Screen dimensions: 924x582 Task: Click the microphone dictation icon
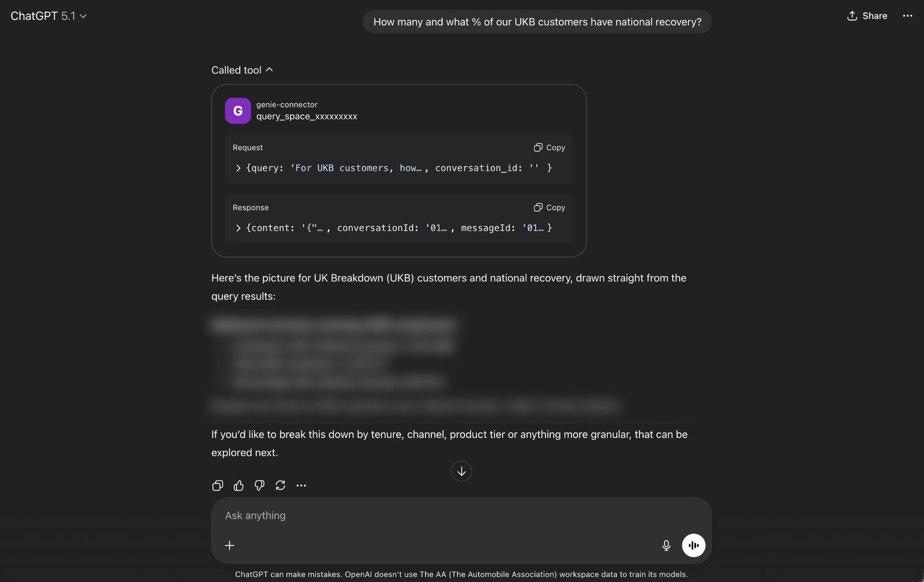click(x=666, y=546)
